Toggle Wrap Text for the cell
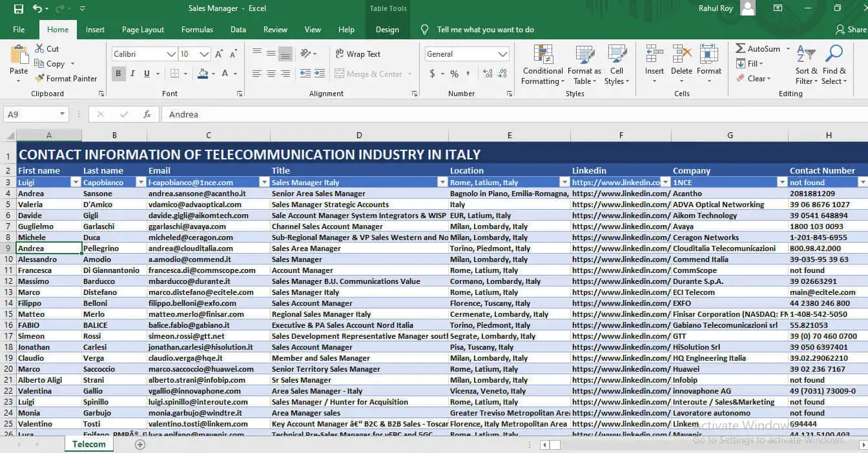868x453 pixels. [358, 54]
